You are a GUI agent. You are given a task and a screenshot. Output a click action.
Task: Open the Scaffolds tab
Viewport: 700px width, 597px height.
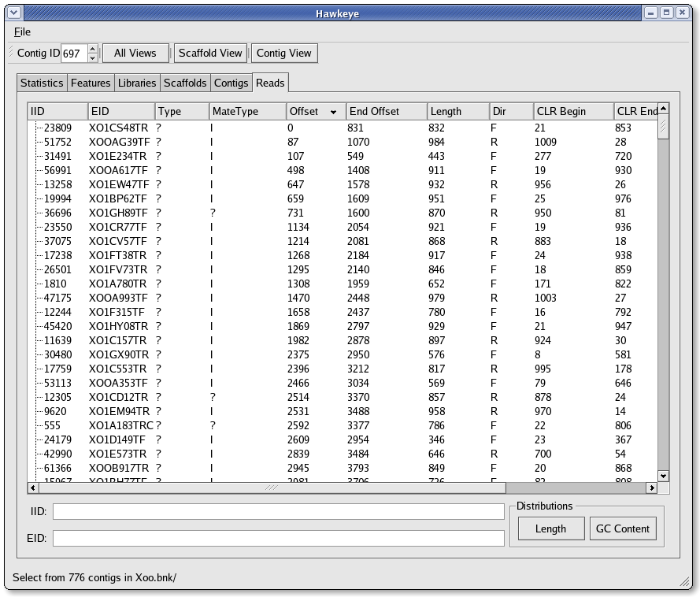click(185, 83)
